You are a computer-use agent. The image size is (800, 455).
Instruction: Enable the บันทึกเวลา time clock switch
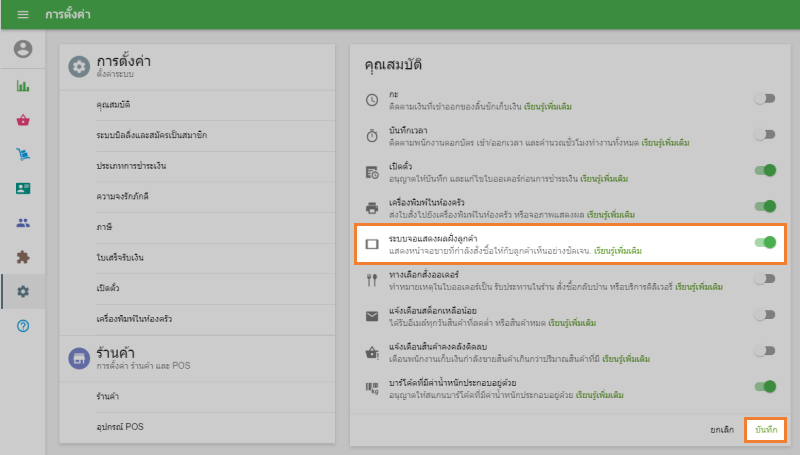tap(765, 135)
